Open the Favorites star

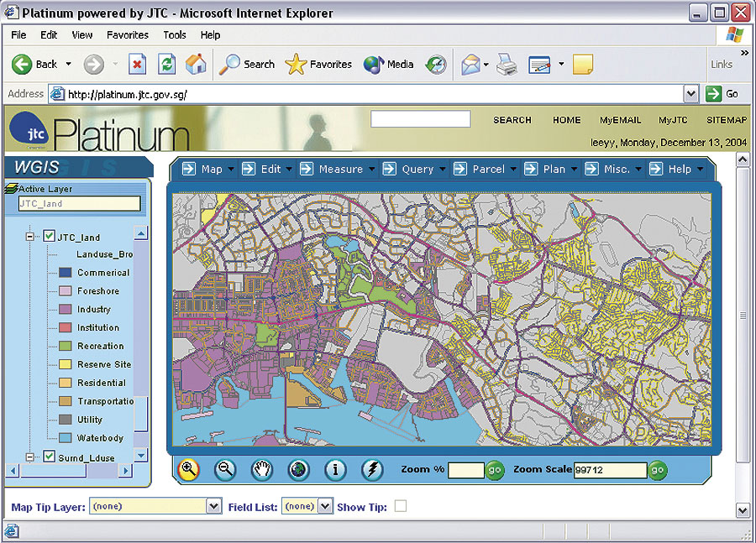click(x=296, y=64)
